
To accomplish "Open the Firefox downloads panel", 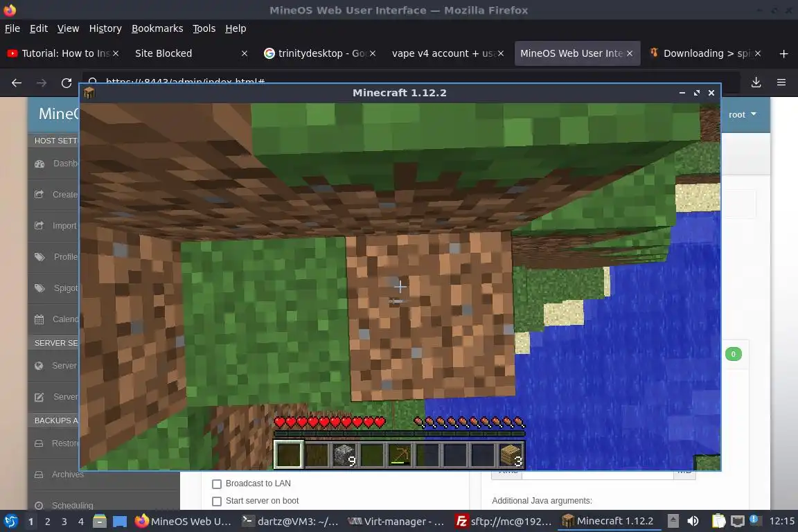I will [x=756, y=82].
